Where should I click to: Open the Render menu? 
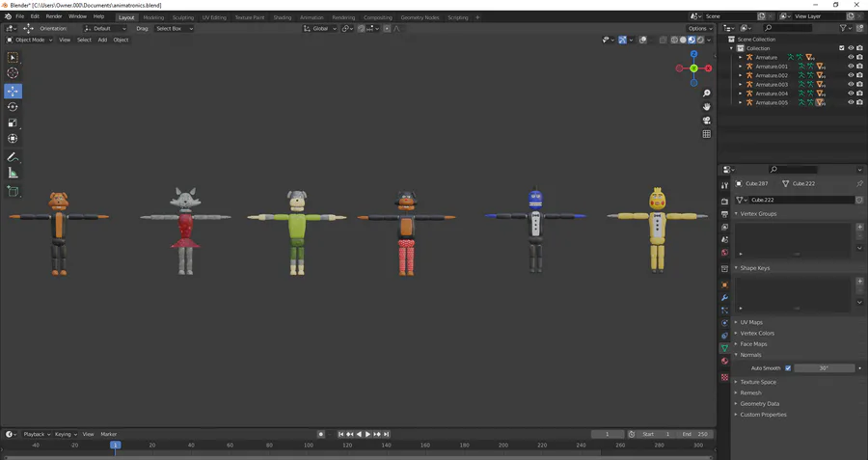54,16
